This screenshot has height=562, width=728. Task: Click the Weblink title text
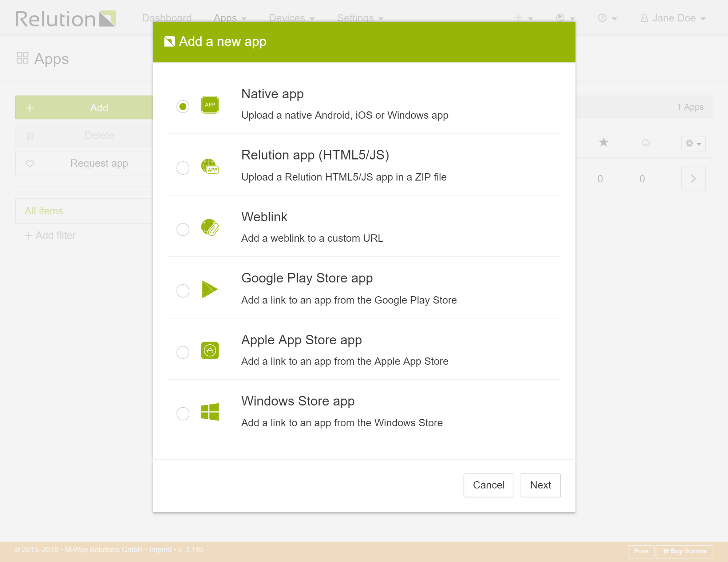[264, 217]
